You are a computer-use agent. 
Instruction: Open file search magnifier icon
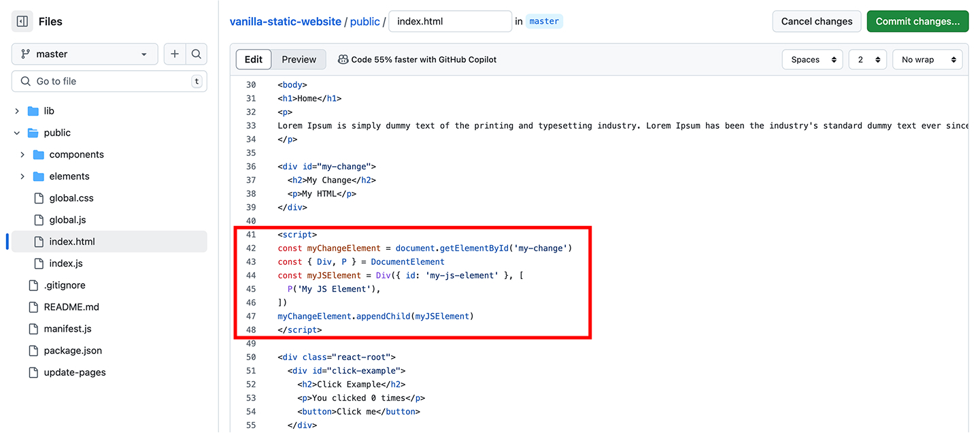coord(197,54)
